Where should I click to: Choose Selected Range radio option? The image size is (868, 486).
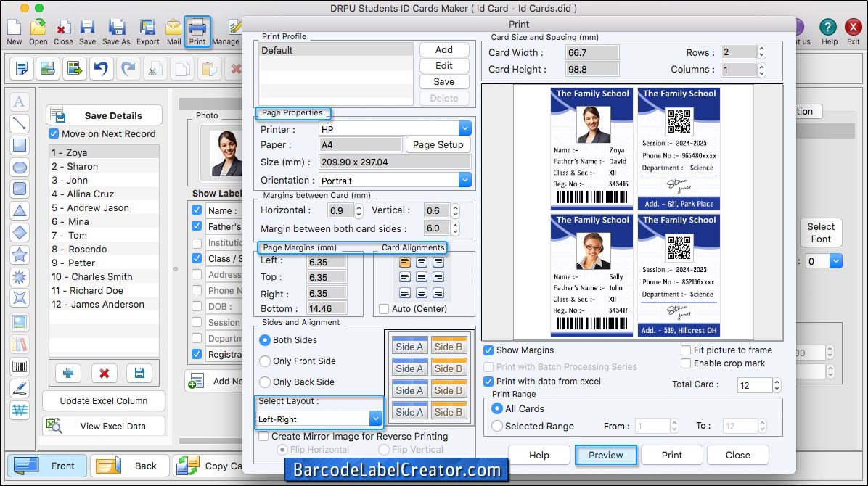click(496, 426)
